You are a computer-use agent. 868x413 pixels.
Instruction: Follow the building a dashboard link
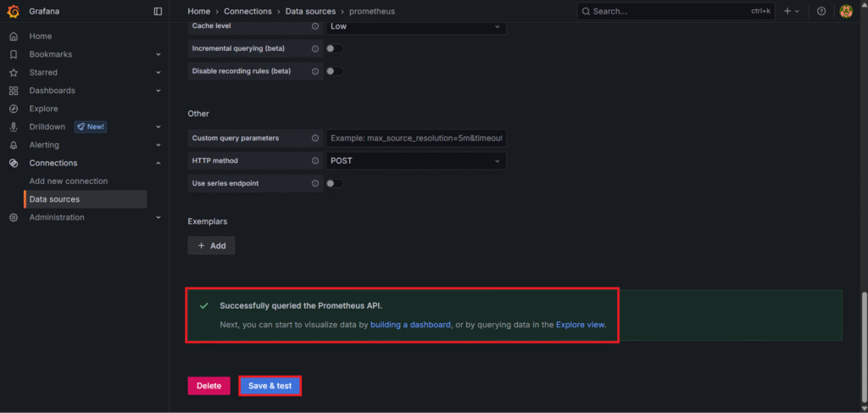[410, 325]
